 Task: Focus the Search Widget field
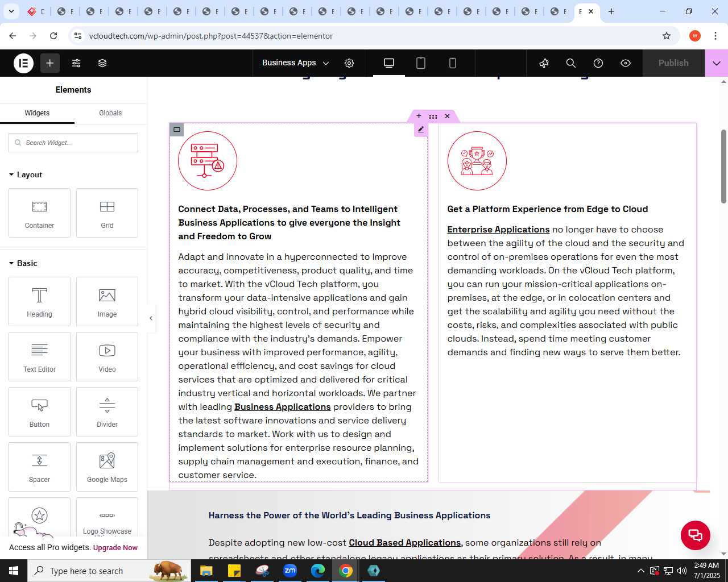click(x=73, y=143)
